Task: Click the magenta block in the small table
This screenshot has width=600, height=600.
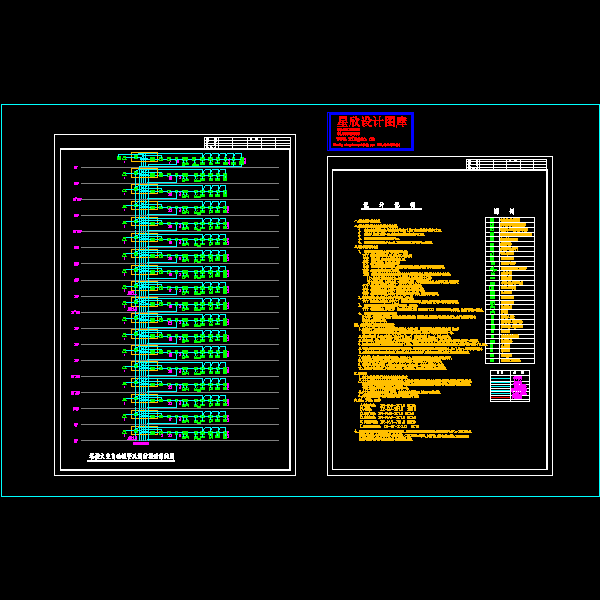Action: [x=518, y=389]
